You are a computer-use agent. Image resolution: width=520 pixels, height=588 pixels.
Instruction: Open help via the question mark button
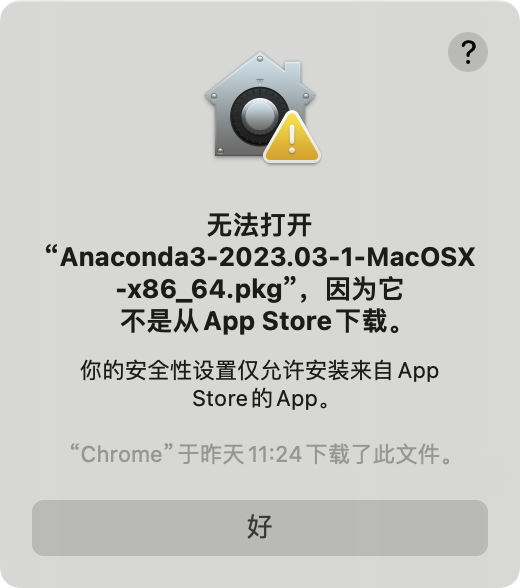click(468, 52)
